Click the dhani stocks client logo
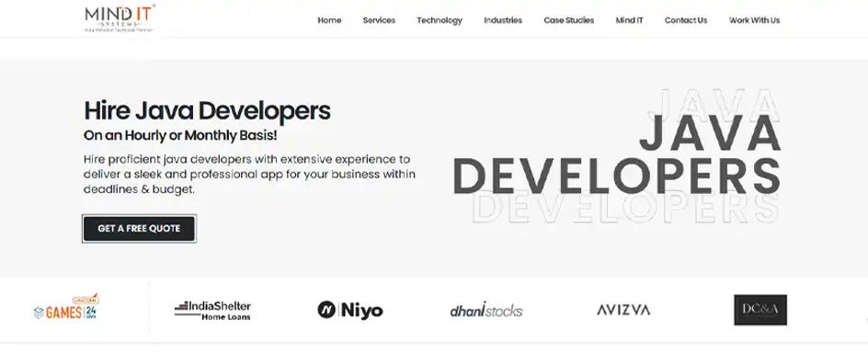Image resolution: width=868 pixels, height=352 pixels. pyautogui.click(x=486, y=310)
